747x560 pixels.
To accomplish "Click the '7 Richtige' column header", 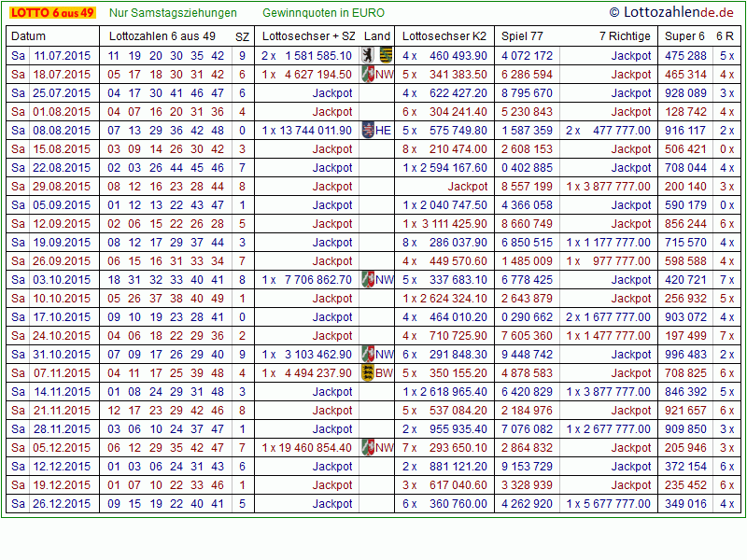I will (625, 36).
